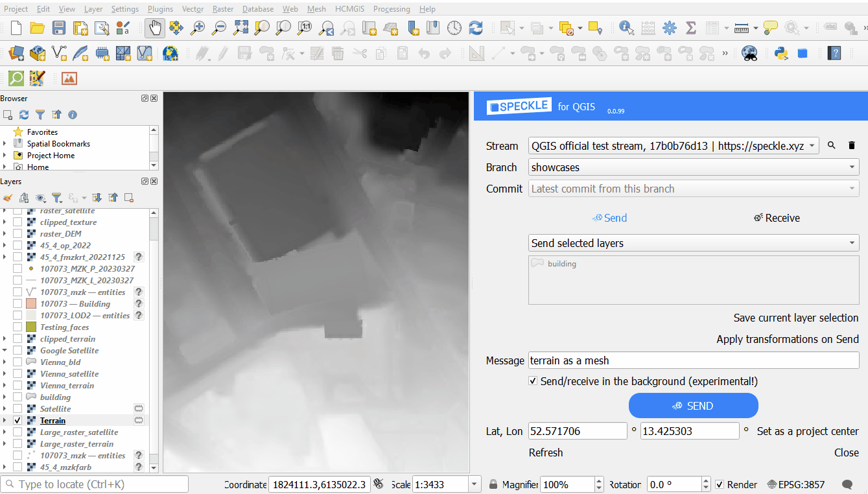The width and height of the screenshot is (868, 494).
Task: Open the Project menu
Action: pos(16,9)
